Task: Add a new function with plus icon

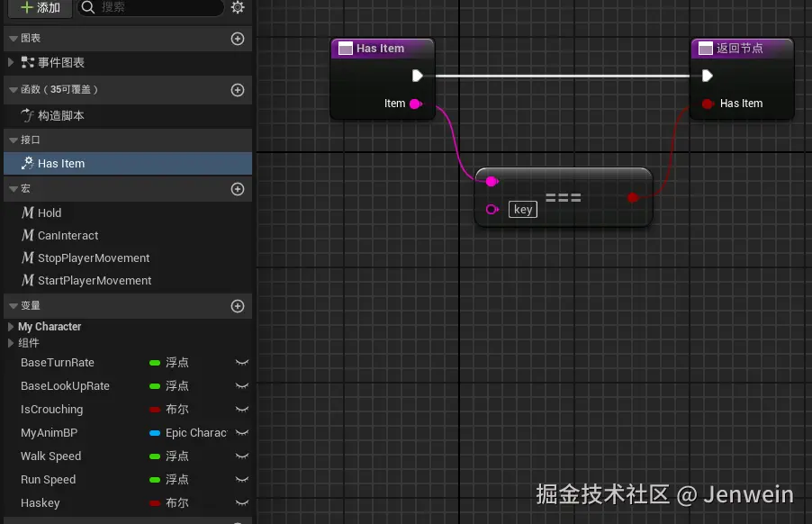Action: coord(238,90)
